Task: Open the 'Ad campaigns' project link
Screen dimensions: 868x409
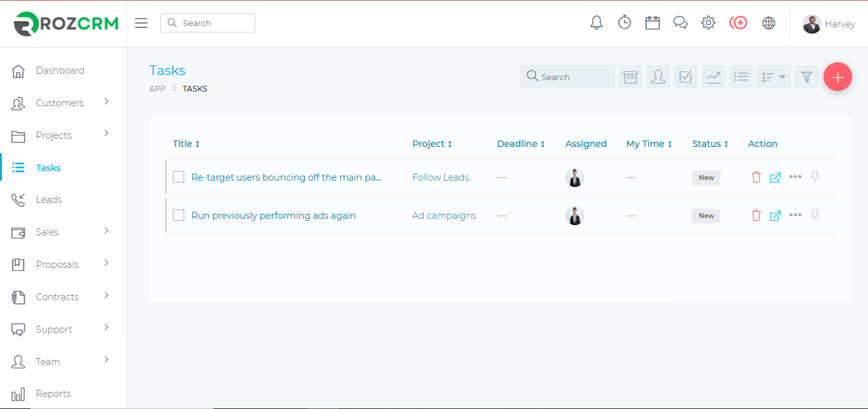Action: click(444, 216)
